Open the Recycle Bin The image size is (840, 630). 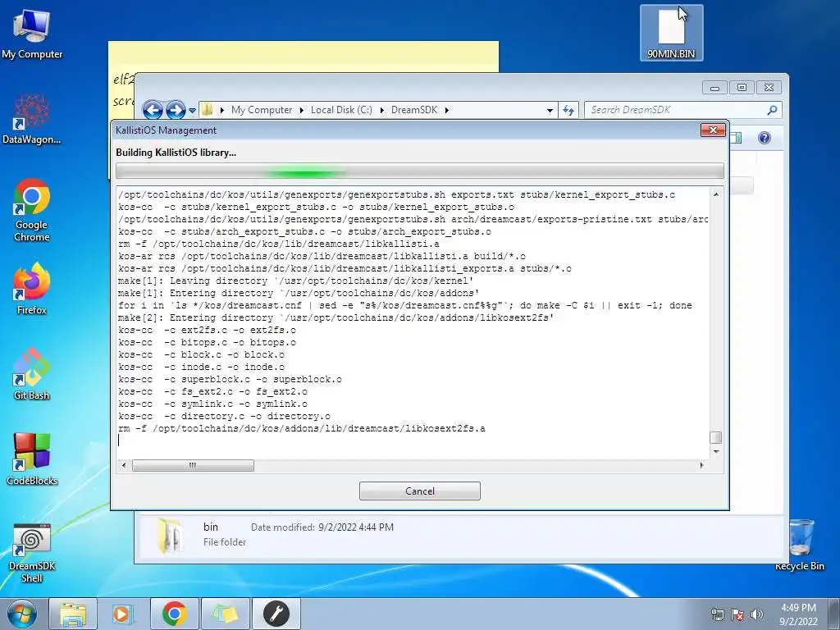coord(800,545)
